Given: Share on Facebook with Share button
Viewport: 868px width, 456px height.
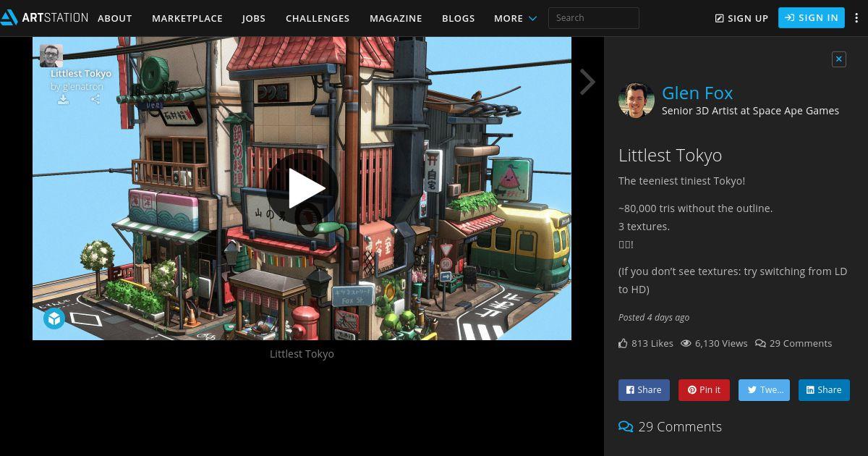Looking at the screenshot, I should [x=644, y=390].
